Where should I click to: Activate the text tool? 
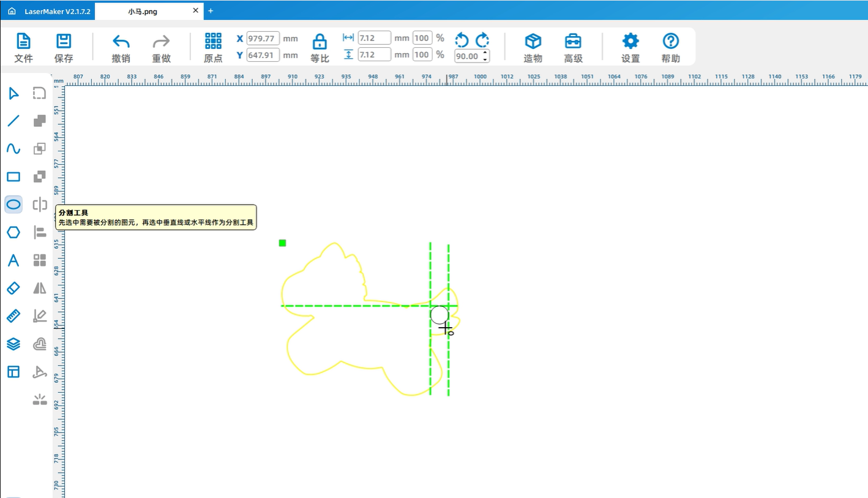click(x=13, y=260)
